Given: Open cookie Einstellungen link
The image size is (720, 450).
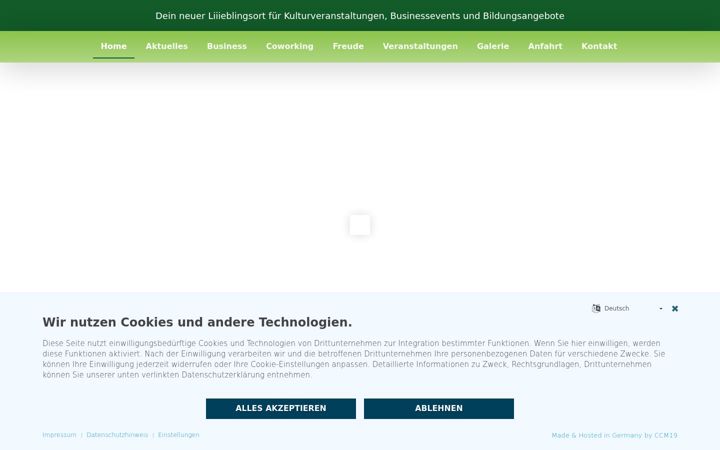Looking at the screenshot, I should click(x=179, y=435).
